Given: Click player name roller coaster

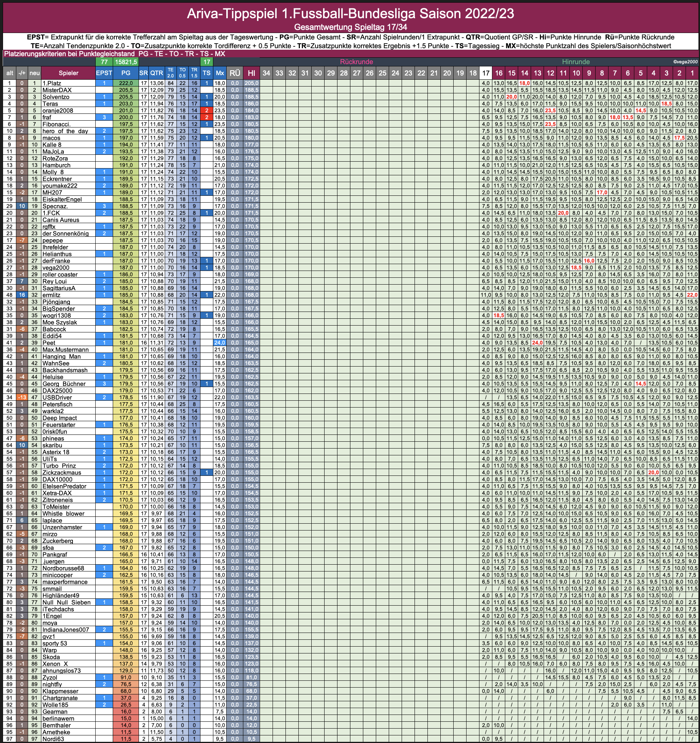Looking at the screenshot, I should [60, 274].
